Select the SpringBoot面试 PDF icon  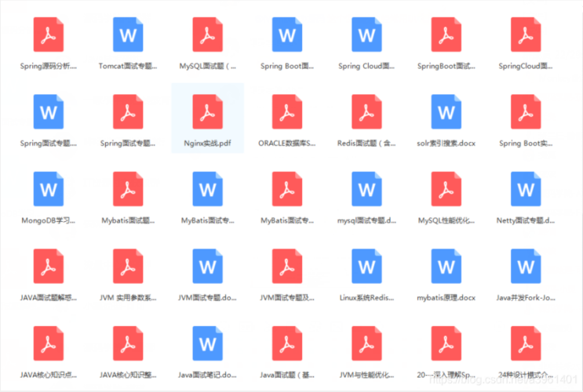(446, 34)
